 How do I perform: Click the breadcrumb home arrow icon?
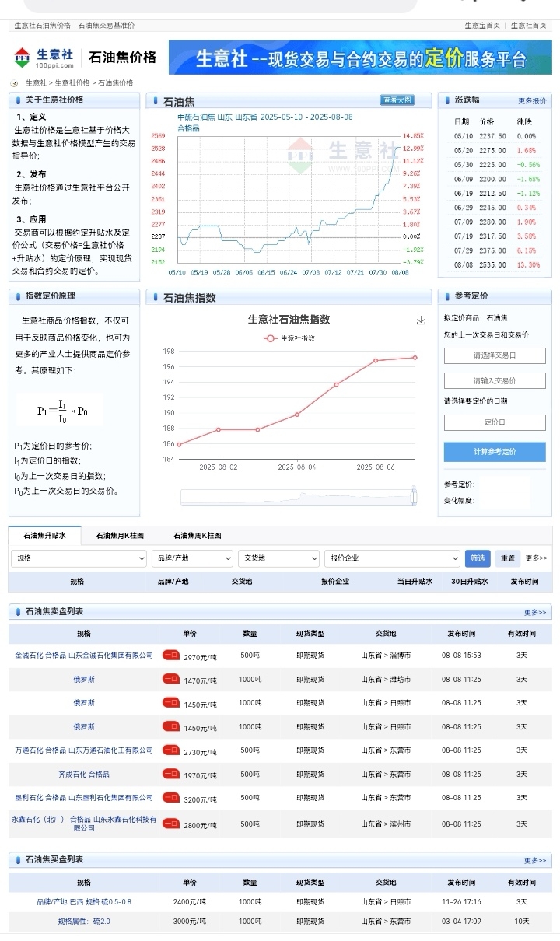pyautogui.click(x=14, y=83)
